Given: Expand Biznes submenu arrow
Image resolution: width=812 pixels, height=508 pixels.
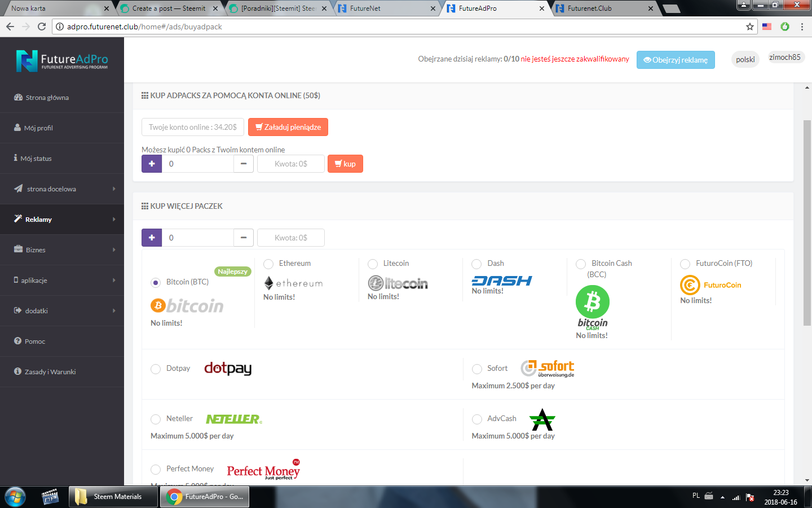Looking at the screenshot, I should [x=114, y=250].
